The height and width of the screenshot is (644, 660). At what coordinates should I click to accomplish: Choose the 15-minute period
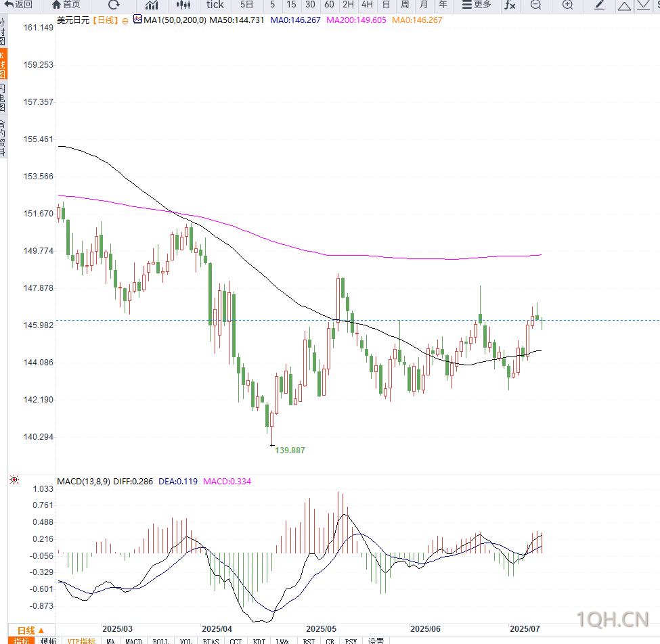pyautogui.click(x=291, y=5)
